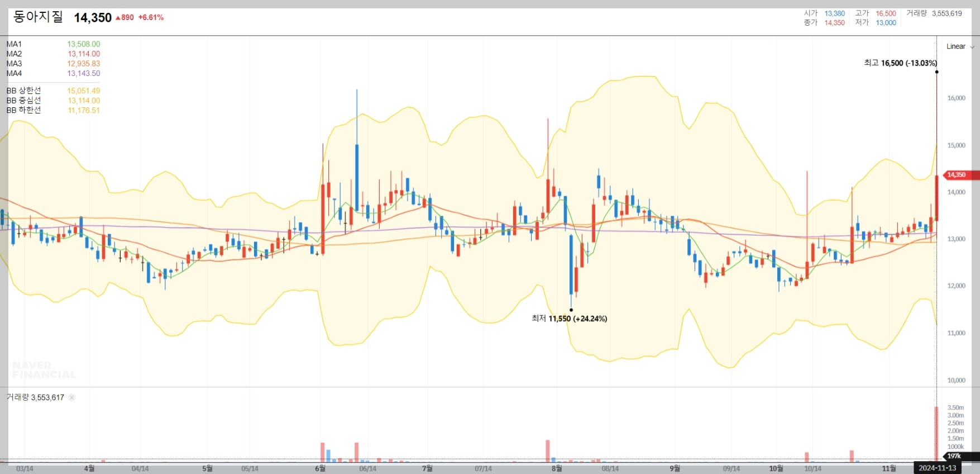Remove the 거래량 volume indicator with x
The image size is (980, 474).
pos(71,397)
